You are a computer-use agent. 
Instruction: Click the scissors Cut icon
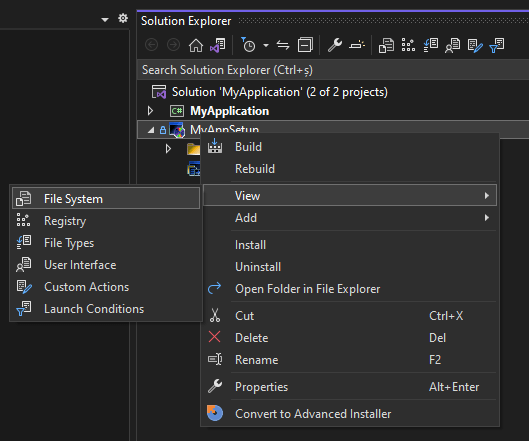[x=215, y=315]
